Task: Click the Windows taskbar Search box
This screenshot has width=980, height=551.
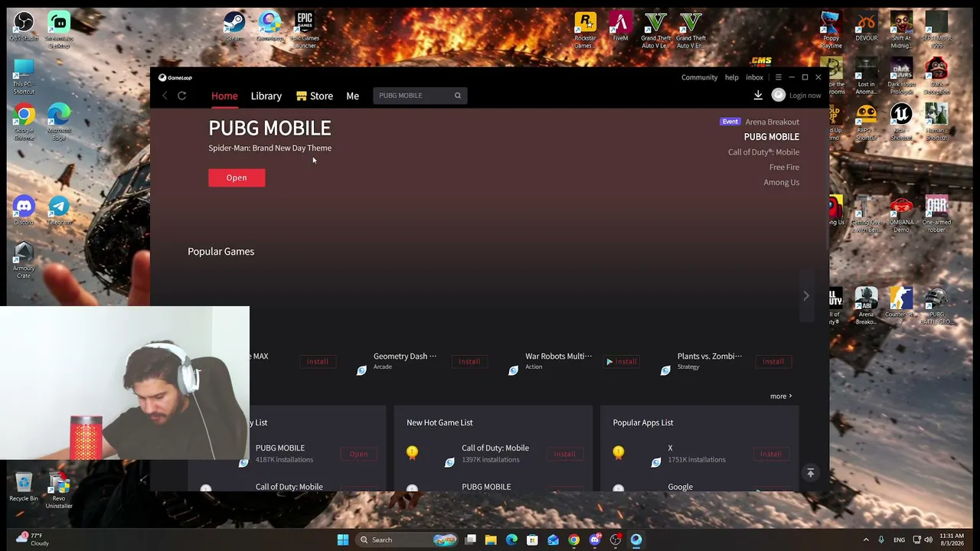Action: click(x=408, y=540)
